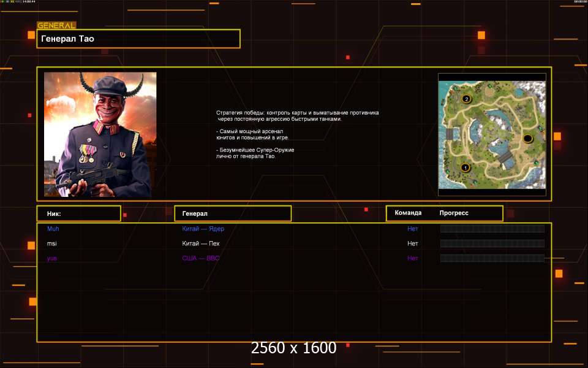Select player name 'Muh'
The width and height of the screenshot is (588, 368).
(53, 229)
